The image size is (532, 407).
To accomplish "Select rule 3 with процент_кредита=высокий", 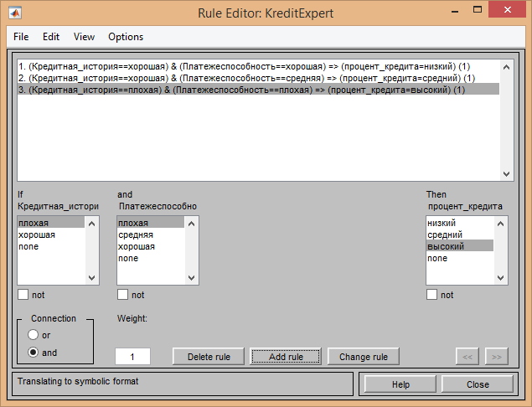I will [259, 90].
